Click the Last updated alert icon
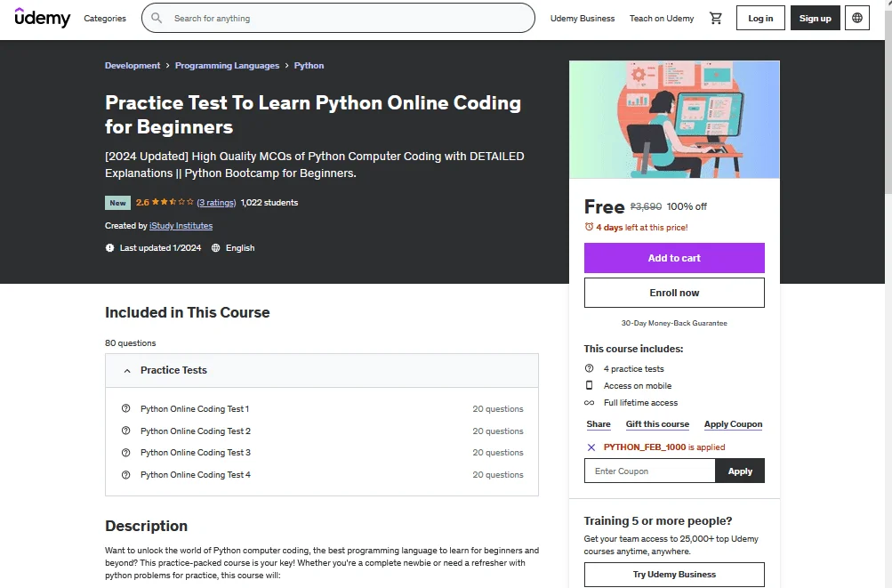The height and width of the screenshot is (588, 892). coord(109,247)
